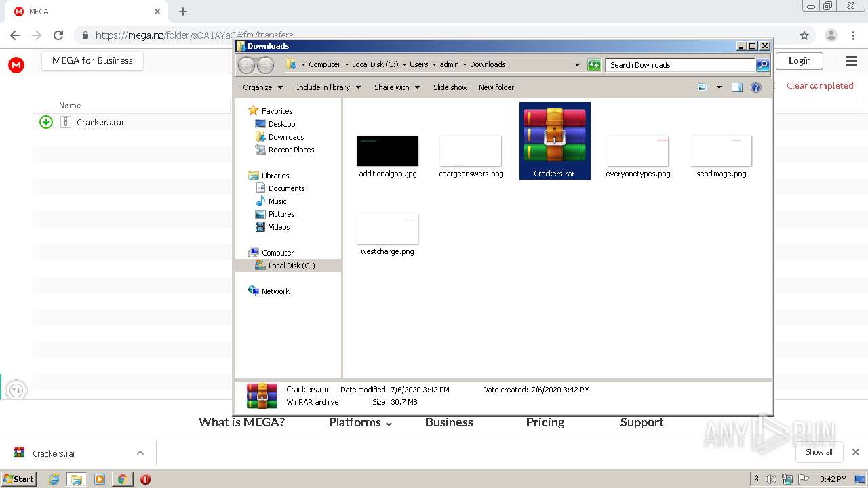
Task: Open Network in navigation pane
Action: 275,291
